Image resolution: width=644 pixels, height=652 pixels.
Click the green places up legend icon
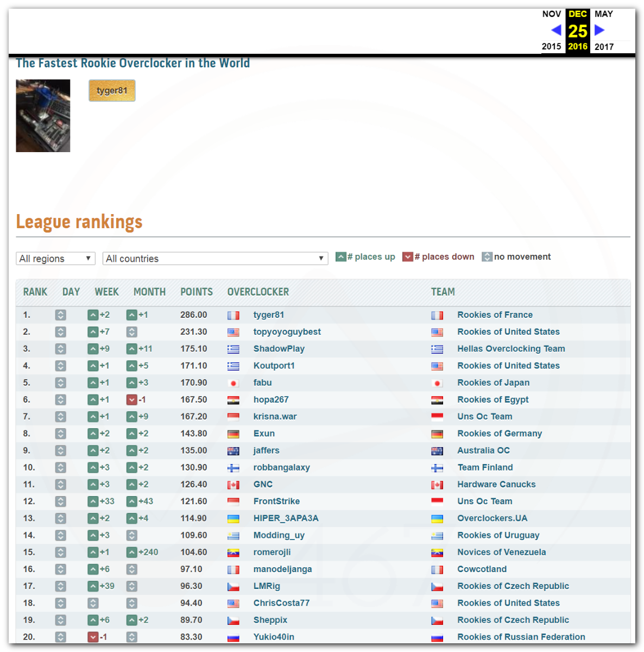[341, 257]
